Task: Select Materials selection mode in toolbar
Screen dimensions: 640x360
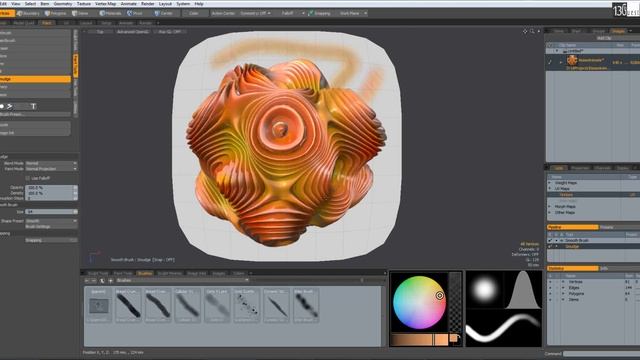Action: coord(110,13)
